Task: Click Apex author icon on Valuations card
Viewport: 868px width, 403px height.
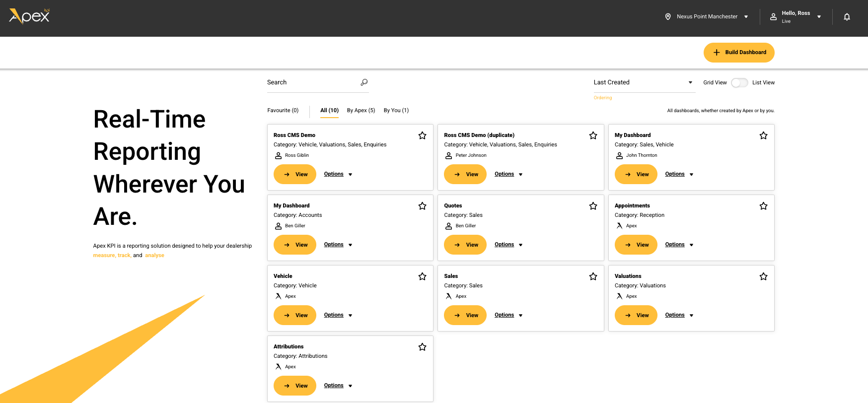Action: coord(620,296)
